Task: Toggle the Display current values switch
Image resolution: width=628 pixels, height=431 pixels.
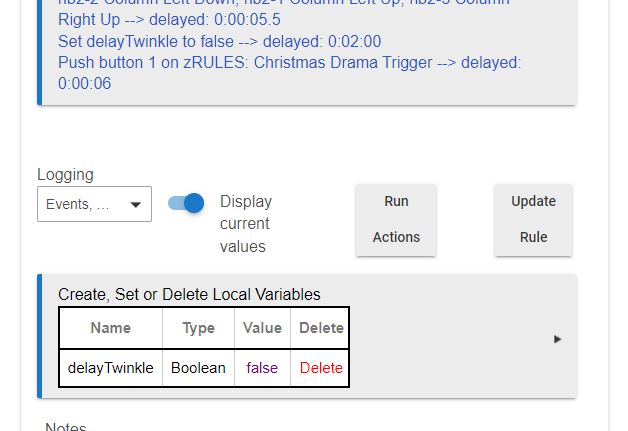Action: [x=186, y=203]
